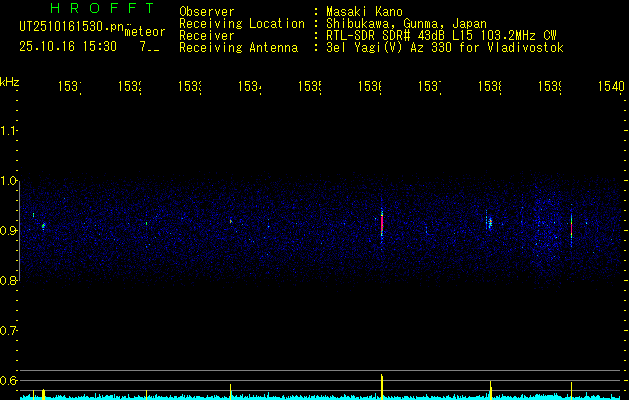Image resolution: width=629 pixels, height=400 pixels.
Task: Click the 0.9 frequency axis label
Action: click(x=9, y=231)
